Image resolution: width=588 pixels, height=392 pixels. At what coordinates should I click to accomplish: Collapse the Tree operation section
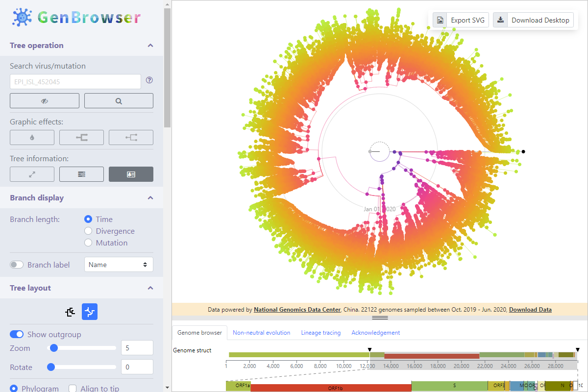pyautogui.click(x=150, y=45)
